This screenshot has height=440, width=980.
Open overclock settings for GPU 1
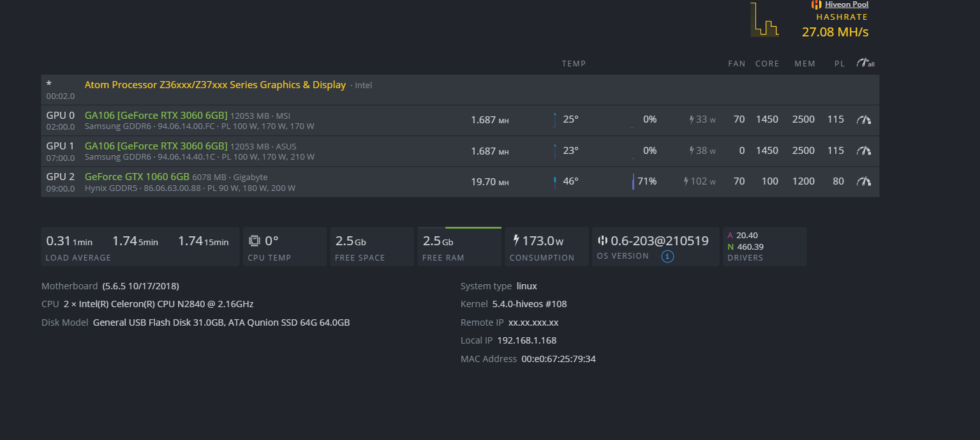863,151
